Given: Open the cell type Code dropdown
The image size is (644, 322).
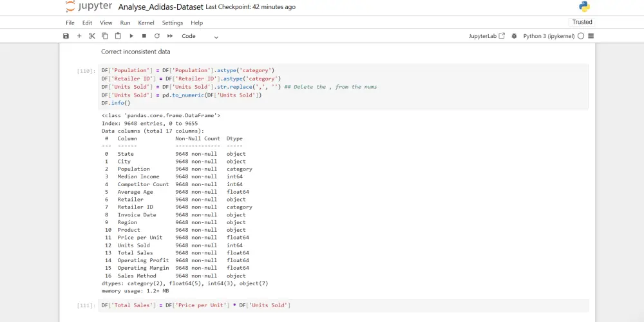Looking at the screenshot, I should point(200,36).
